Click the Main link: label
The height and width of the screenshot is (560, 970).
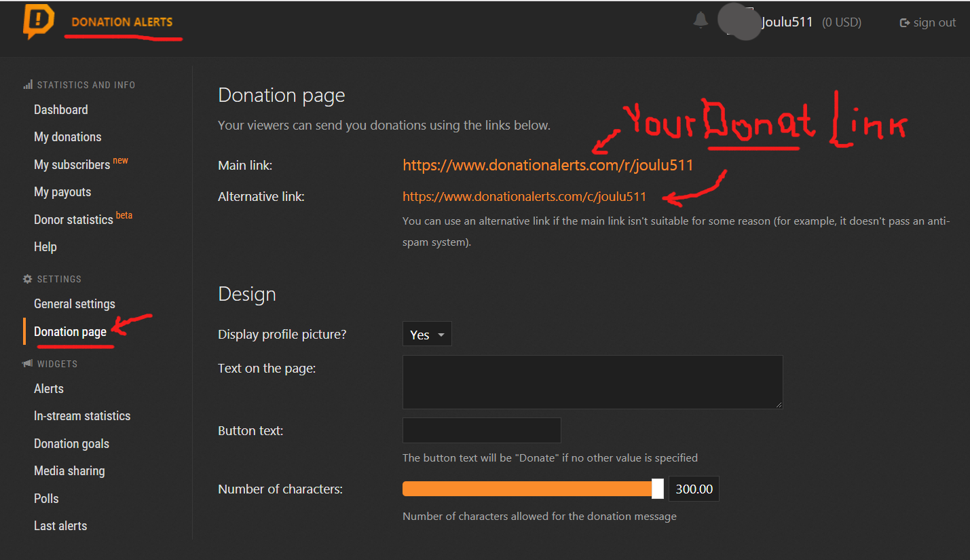(x=245, y=165)
